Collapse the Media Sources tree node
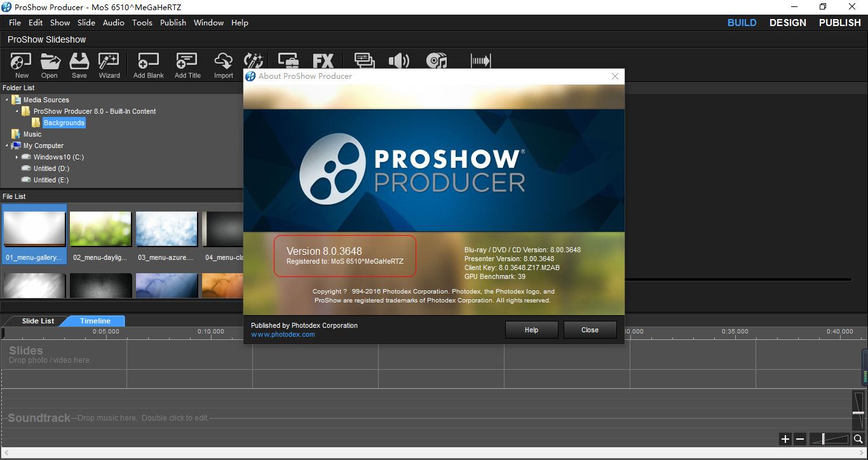Viewport: 868px width, 460px height. (6, 100)
